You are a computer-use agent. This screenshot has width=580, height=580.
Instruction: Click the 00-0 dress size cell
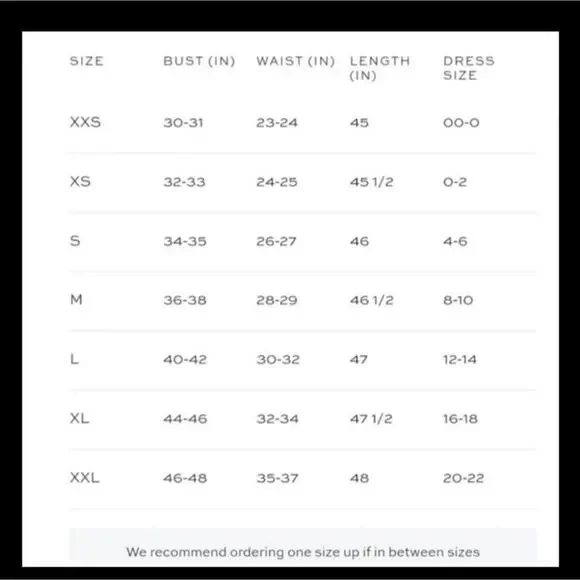coord(461,122)
